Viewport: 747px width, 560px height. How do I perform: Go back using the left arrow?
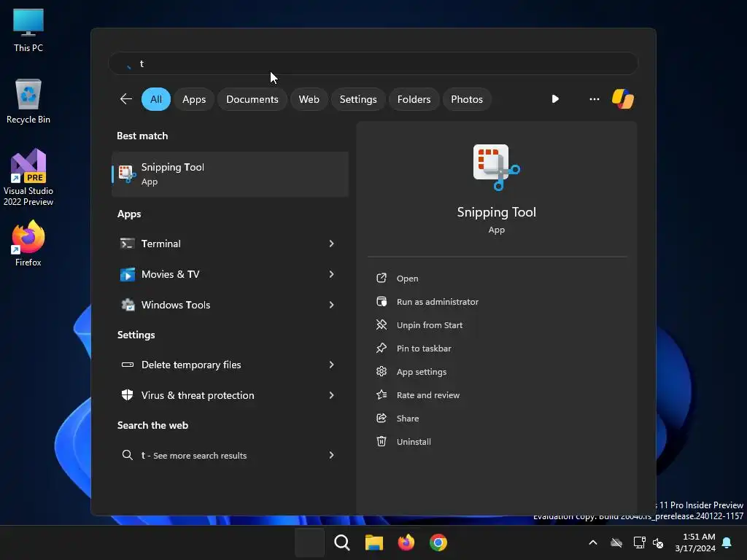coord(125,99)
